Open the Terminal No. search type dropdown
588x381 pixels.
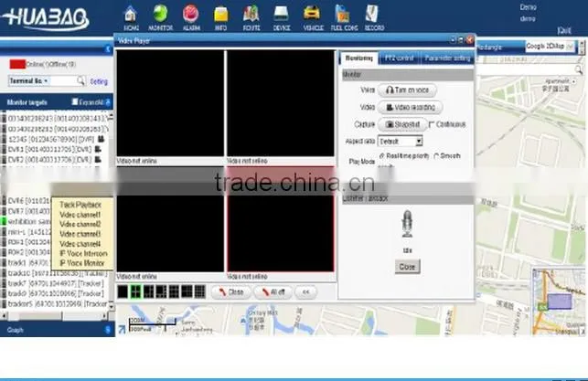(x=29, y=81)
